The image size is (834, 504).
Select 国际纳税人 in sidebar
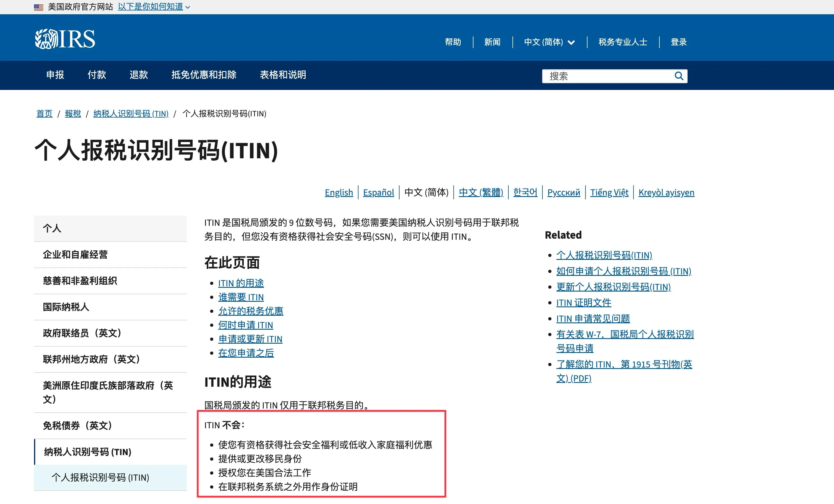click(110, 307)
